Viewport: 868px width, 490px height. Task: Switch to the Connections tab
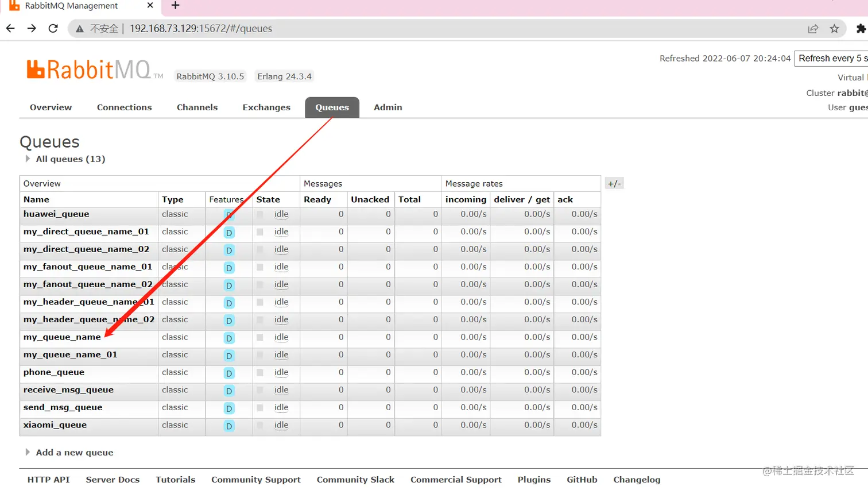(x=125, y=107)
